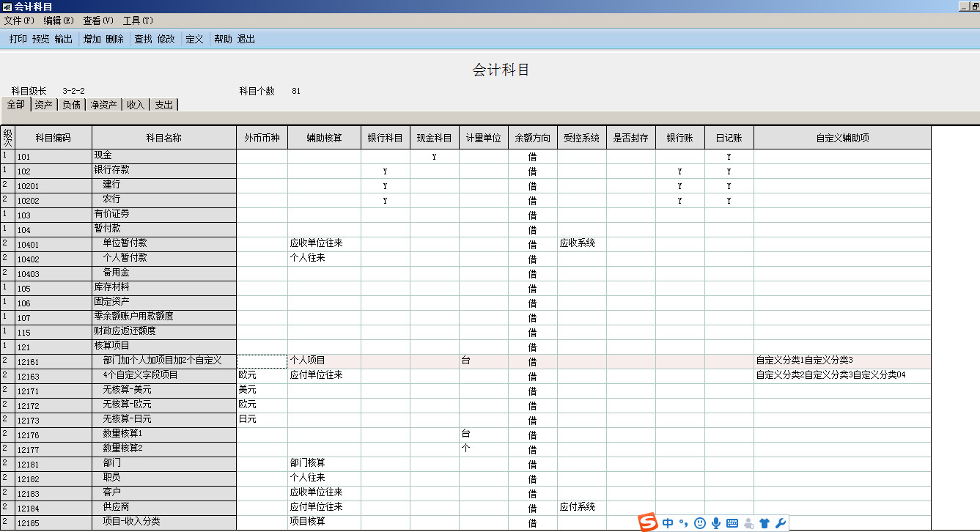
Task: Click the Sogou input method logo
Action: pyautogui.click(x=648, y=522)
